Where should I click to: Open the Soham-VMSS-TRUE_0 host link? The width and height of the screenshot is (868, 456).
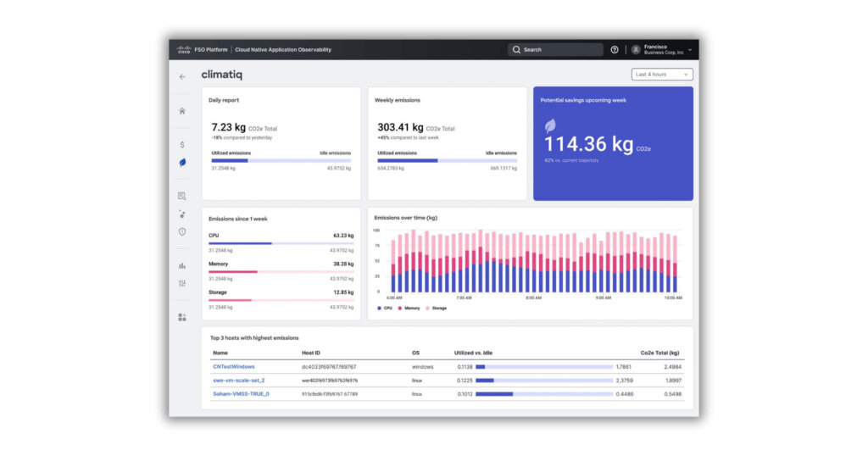pos(241,394)
